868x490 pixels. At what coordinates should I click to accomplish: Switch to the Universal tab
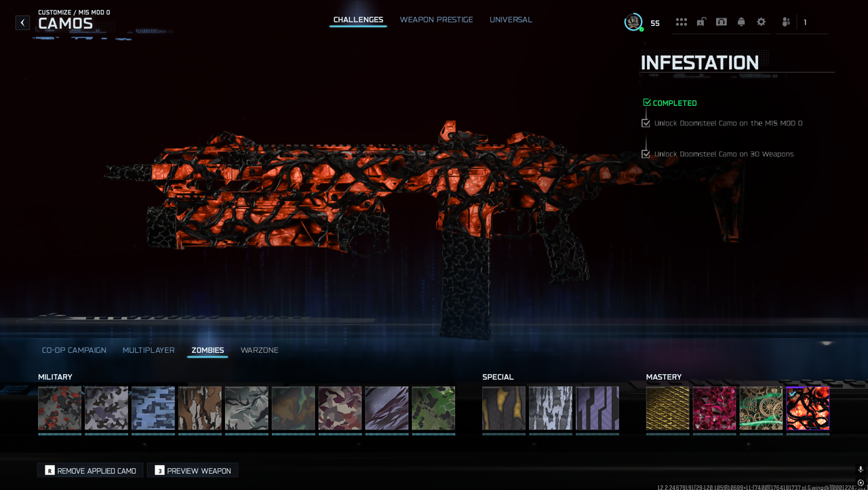(511, 20)
